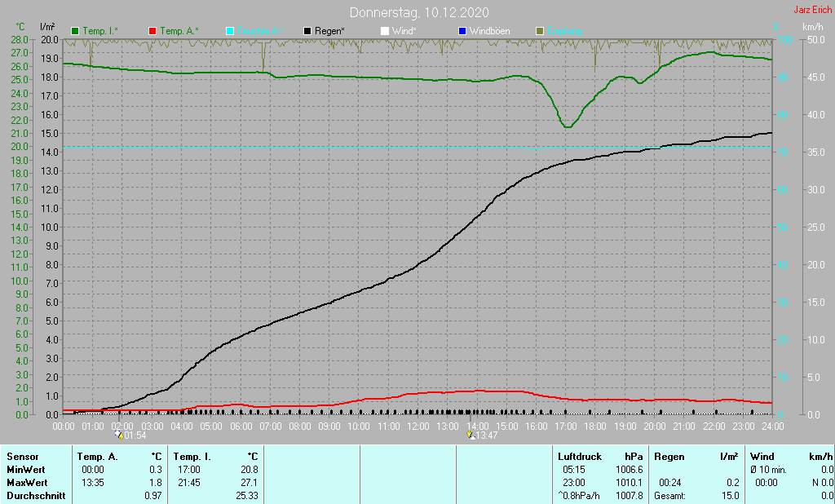Screen dimensions: 835x504
Task: Click the black Regen legend square
Action: (x=307, y=31)
